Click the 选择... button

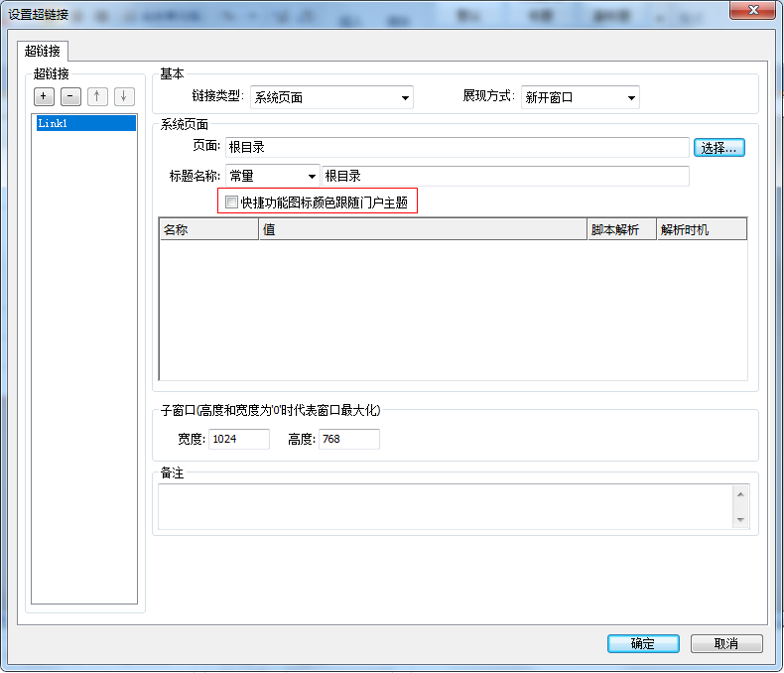(x=719, y=148)
